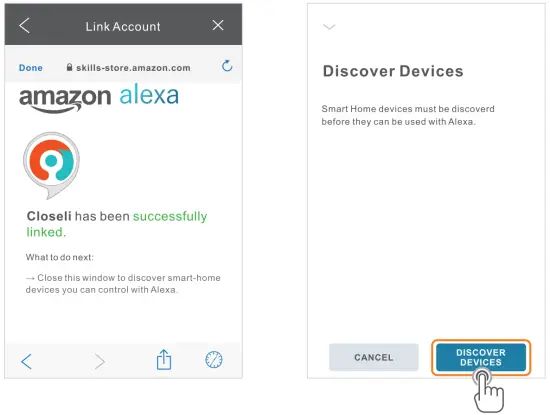Click the 'Close this window' instruction text
Screen dimensions: 550x415
123,284
